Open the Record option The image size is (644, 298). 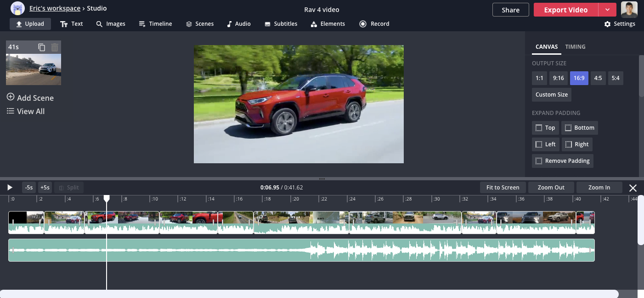374,24
